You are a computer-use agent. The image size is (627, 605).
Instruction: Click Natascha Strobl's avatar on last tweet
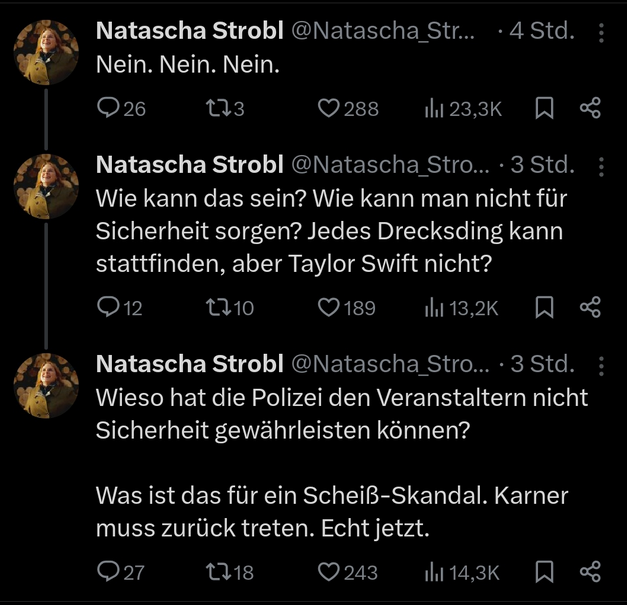click(47, 387)
